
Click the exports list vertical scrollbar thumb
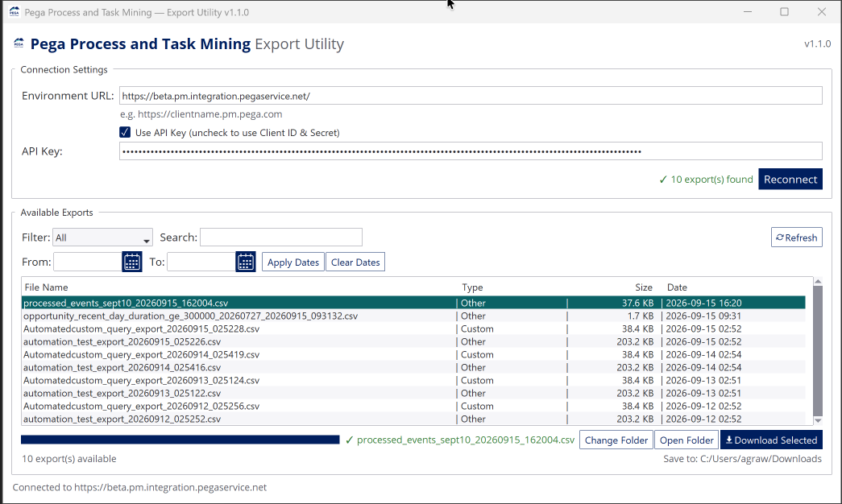818,350
